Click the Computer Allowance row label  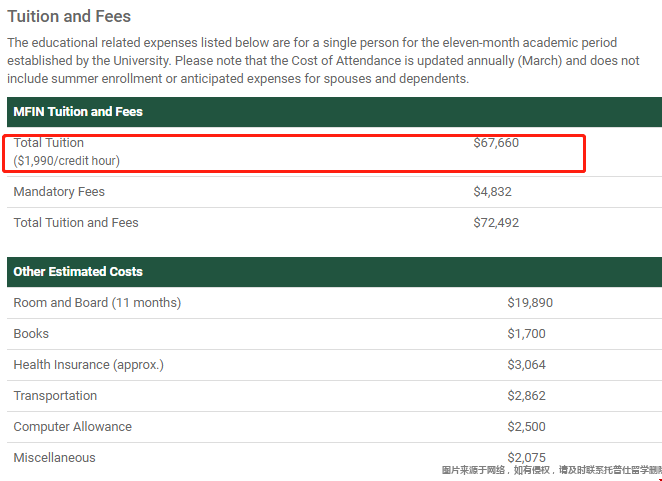click(73, 427)
